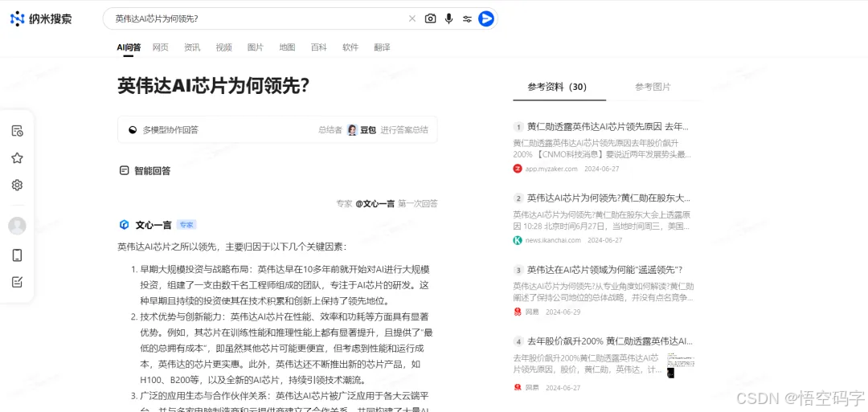Open reference 3 英伟达在AI芯片领域为何能遥遥领先
The image size is (868, 412).
click(x=604, y=270)
